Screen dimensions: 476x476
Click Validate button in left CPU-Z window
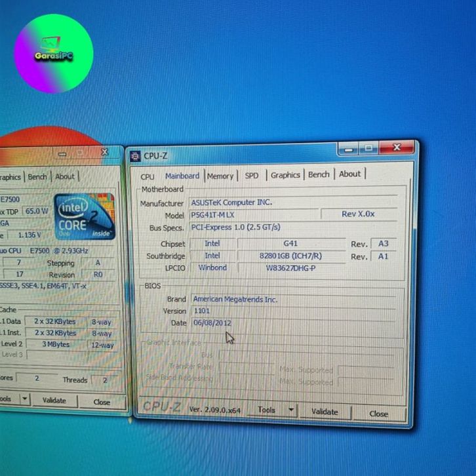tap(54, 401)
